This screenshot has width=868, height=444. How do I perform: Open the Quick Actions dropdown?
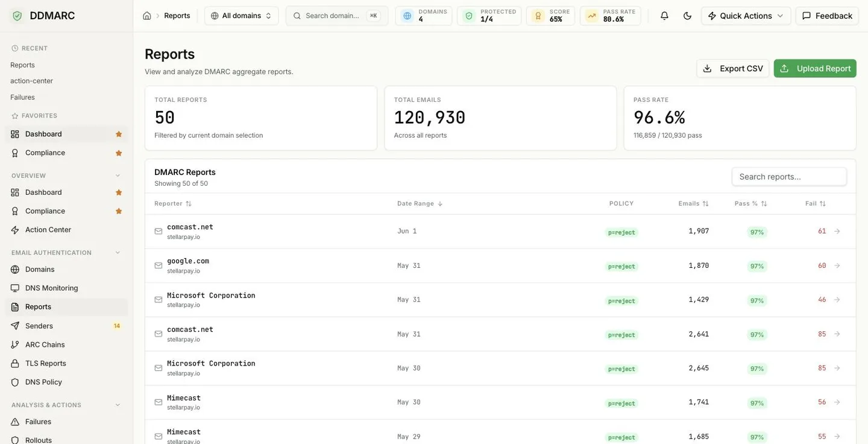[x=746, y=16]
